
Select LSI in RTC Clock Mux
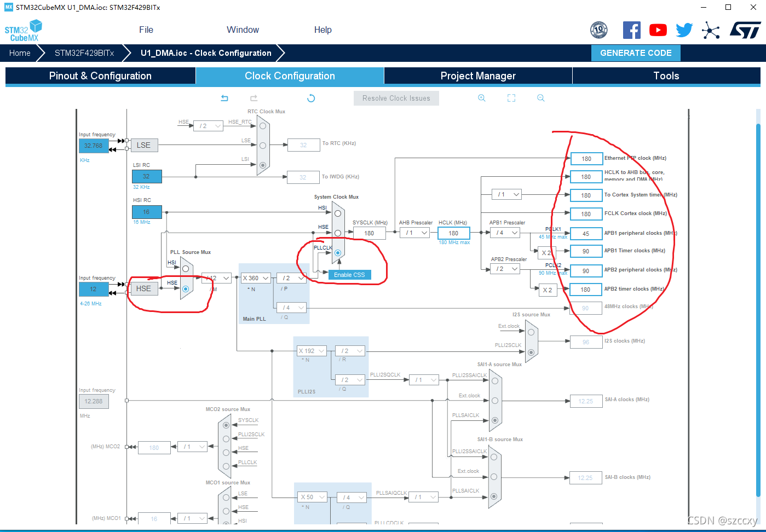(263, 165)
